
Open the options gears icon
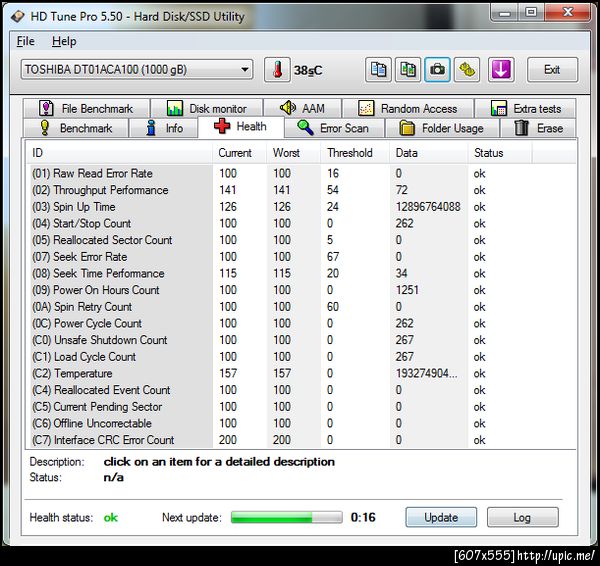pyautogui.click(x=467, y=70)
